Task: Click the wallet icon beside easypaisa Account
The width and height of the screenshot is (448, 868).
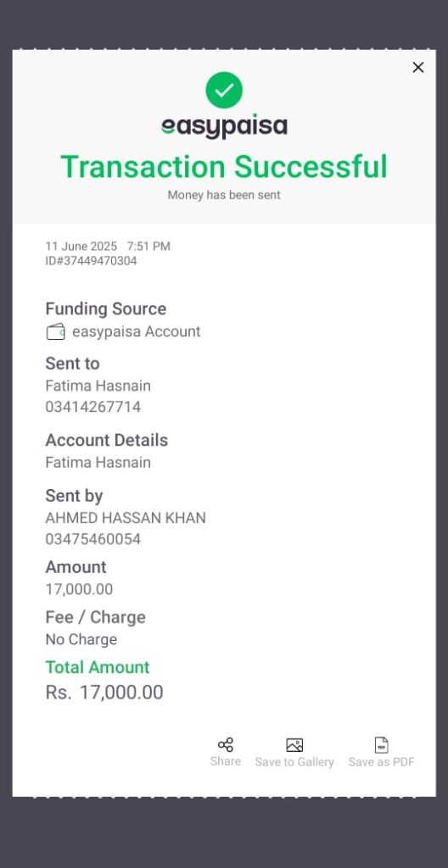Action: pos(55,331)
